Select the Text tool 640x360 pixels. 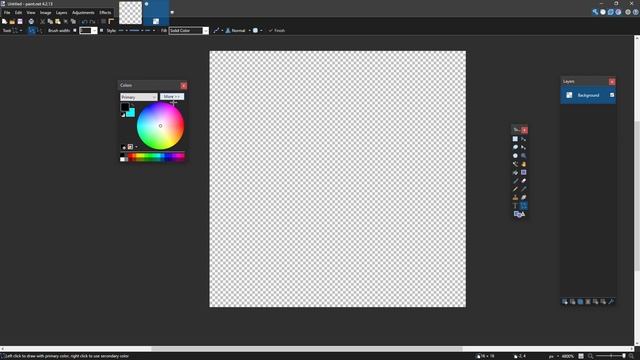(x=515, y=206)
